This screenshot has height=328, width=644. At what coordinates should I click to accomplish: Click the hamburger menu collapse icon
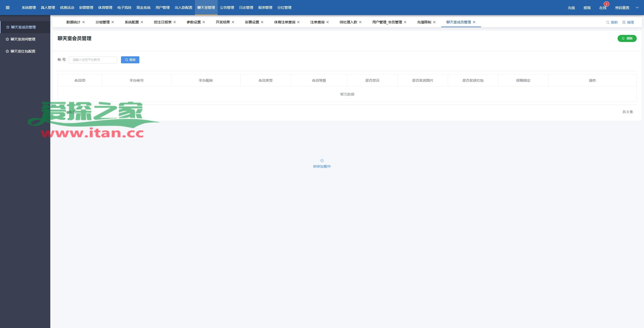click(x=8, y=8)
